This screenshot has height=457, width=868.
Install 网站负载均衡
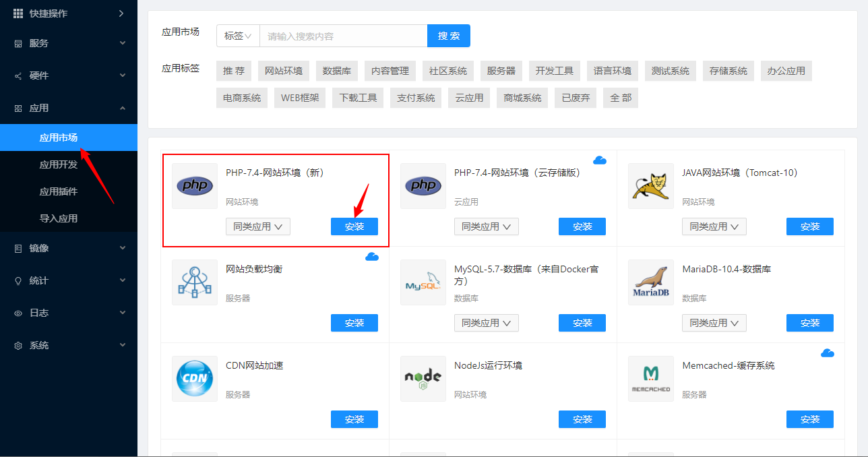coord(354,323)
